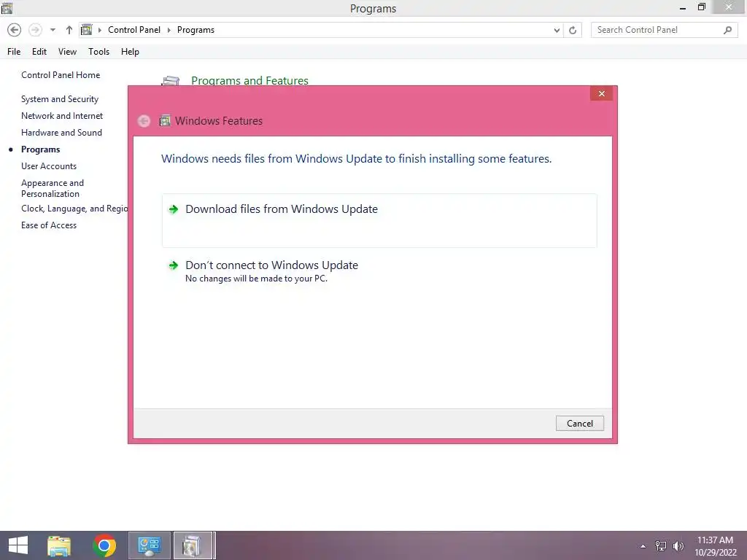
Task: Close the Windows Features dialog
Action: [601, 93]
